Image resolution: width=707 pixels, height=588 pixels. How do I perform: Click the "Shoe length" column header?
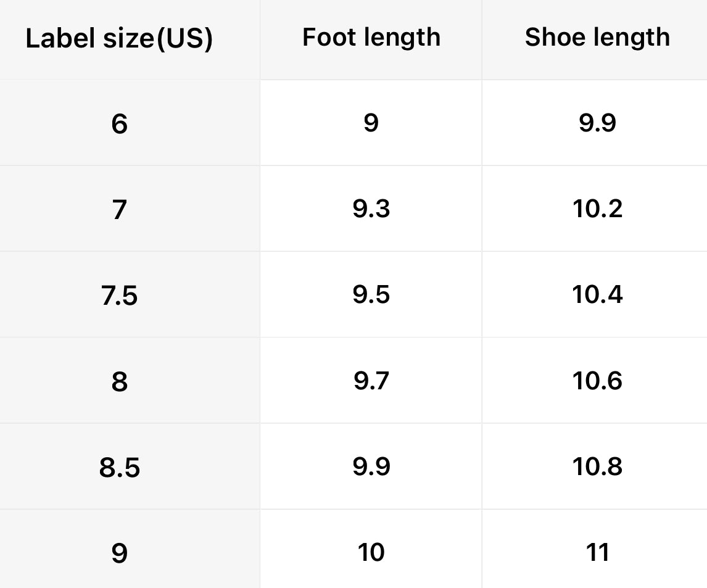tap(597, 37)
